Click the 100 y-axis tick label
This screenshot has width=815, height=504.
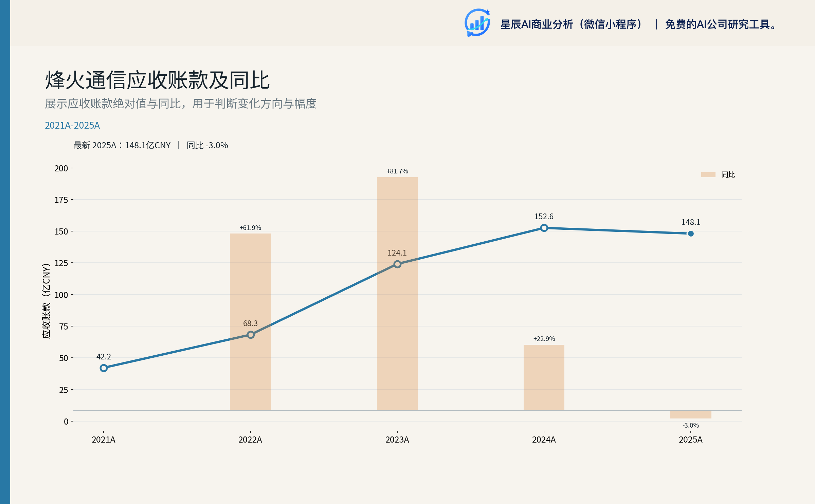(61, 295)
